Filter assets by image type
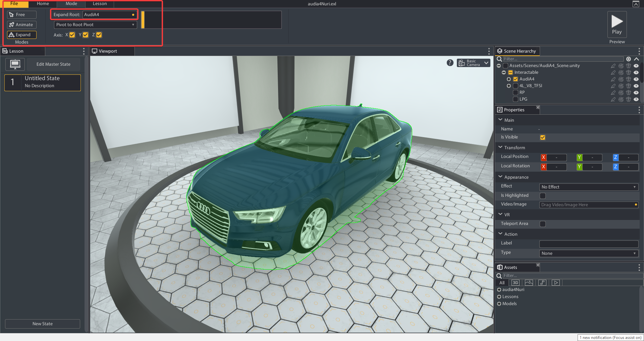Viewport: 644px width, 341px height. 529,283
